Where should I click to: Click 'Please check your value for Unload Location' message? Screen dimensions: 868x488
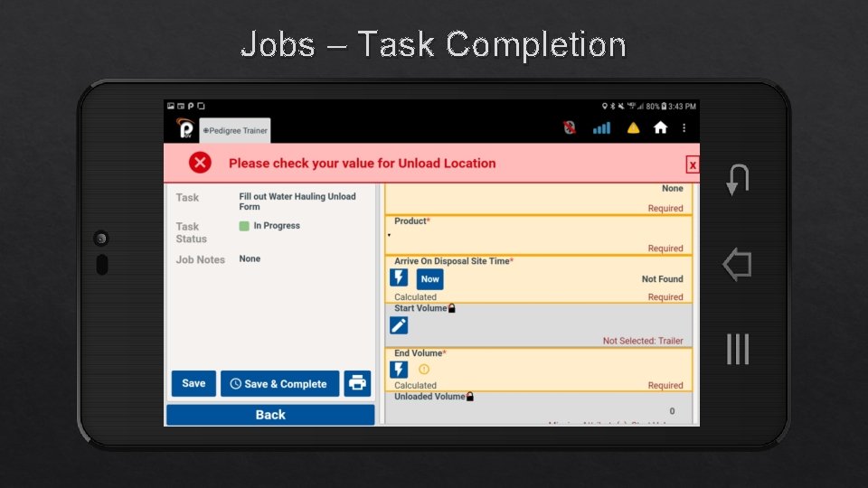click(362, 164)
